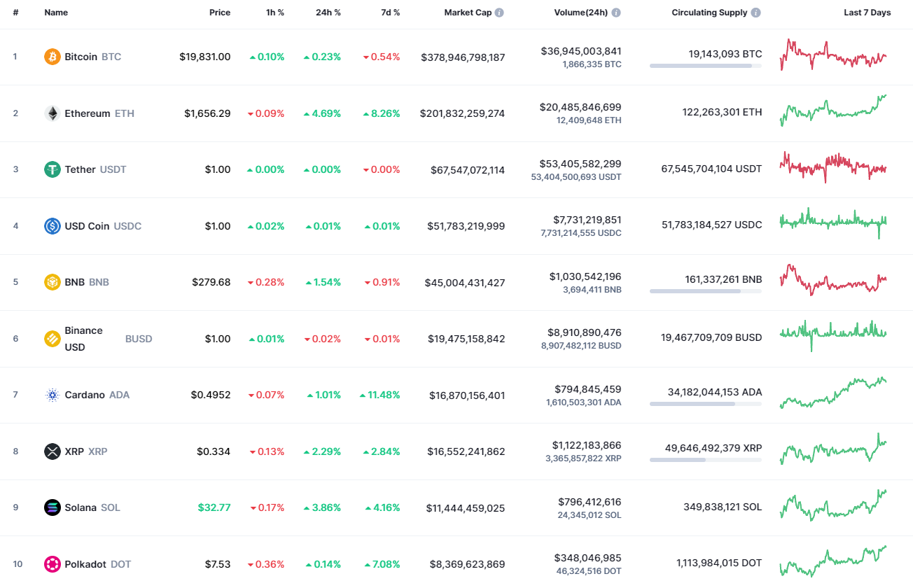Click the XRP logo icon
This screenshot has height=588, width=913.
pos(53,451)
